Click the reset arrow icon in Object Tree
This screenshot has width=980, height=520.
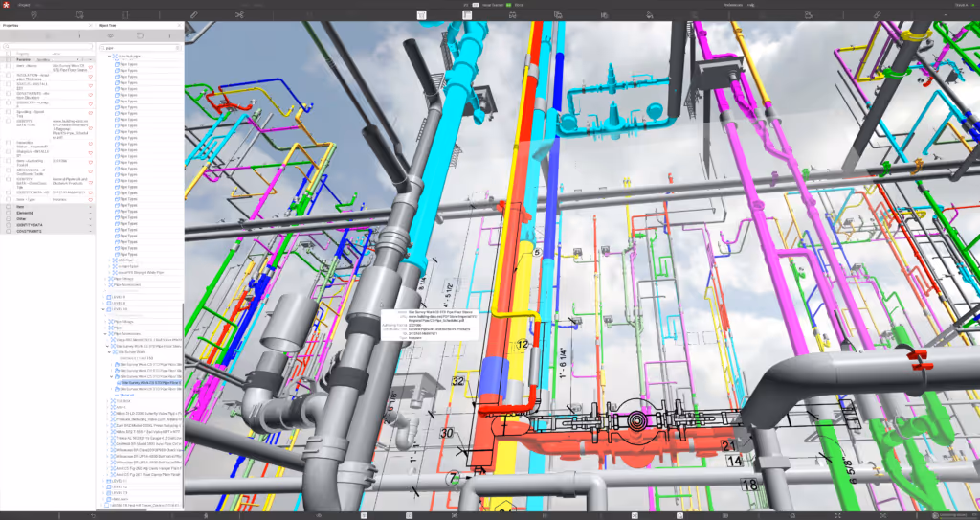140,35
